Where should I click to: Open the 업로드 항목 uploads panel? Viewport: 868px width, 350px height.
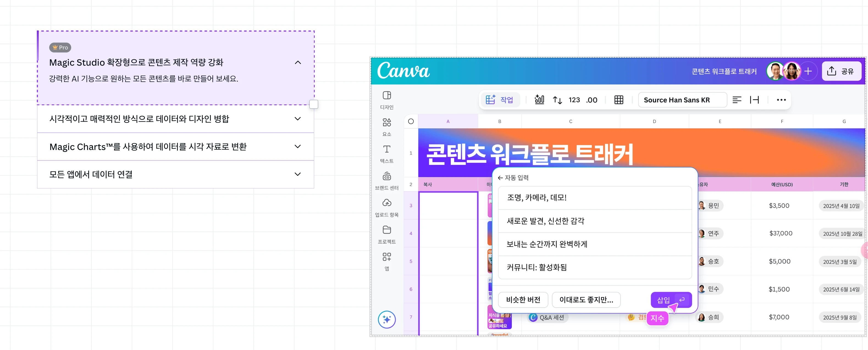387,208
